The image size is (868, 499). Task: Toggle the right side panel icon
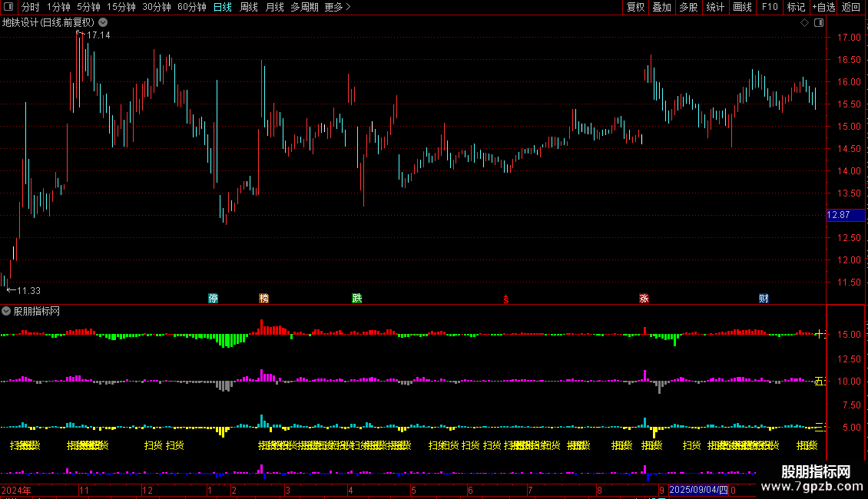pyautogui.click(x=819, y=23)
